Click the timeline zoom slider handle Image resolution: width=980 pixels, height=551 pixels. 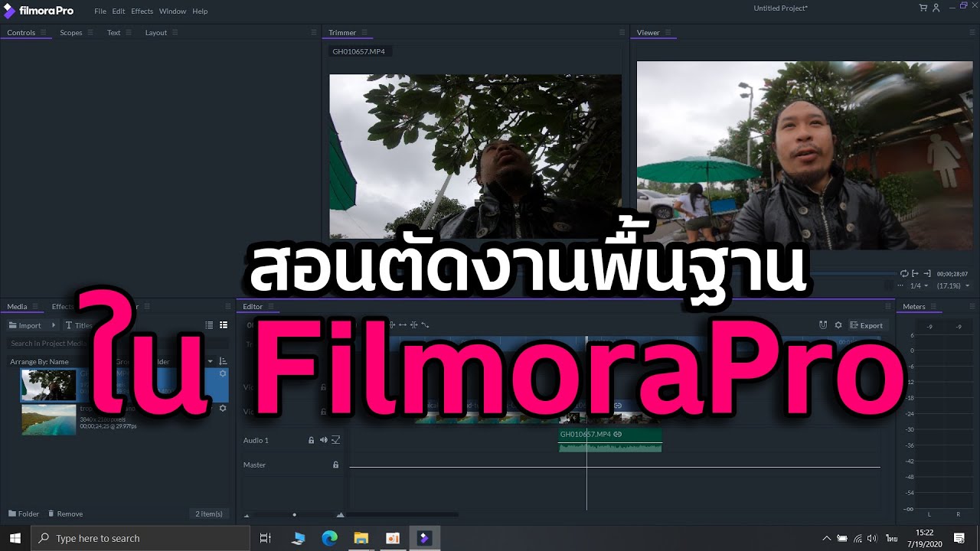coord(294,515)
